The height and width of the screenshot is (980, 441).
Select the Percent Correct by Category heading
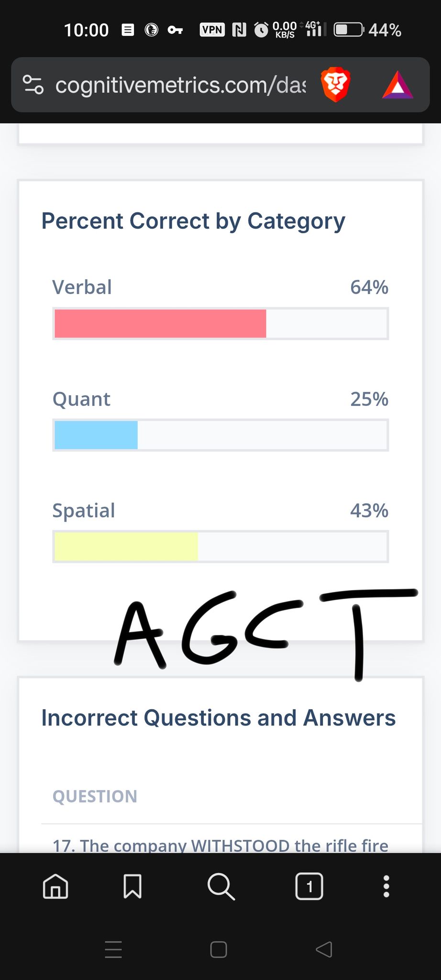coord(193,222)
